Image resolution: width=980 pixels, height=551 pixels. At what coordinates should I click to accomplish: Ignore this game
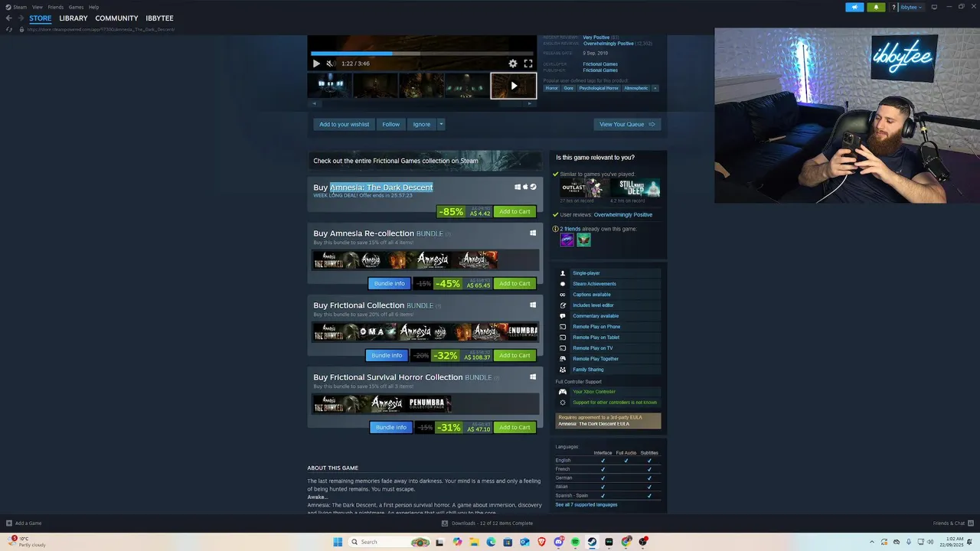pyautogui.click(x=422, y=124)
